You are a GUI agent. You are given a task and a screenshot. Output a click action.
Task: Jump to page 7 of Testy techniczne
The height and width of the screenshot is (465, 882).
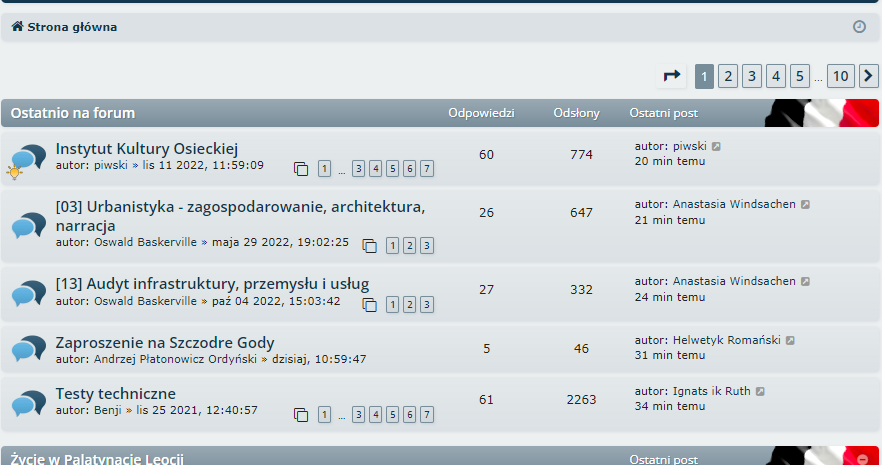[x=427, y=414]
